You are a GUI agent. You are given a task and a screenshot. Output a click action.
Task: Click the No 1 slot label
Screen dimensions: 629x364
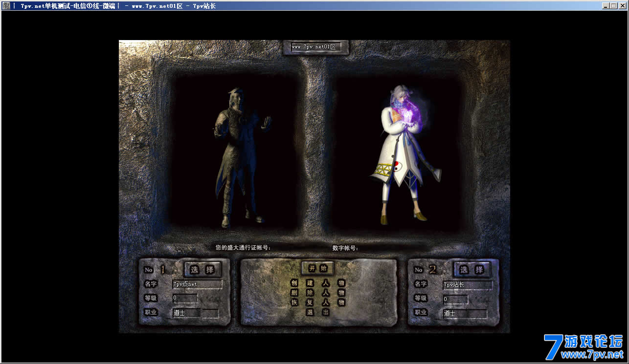point(155,270)
